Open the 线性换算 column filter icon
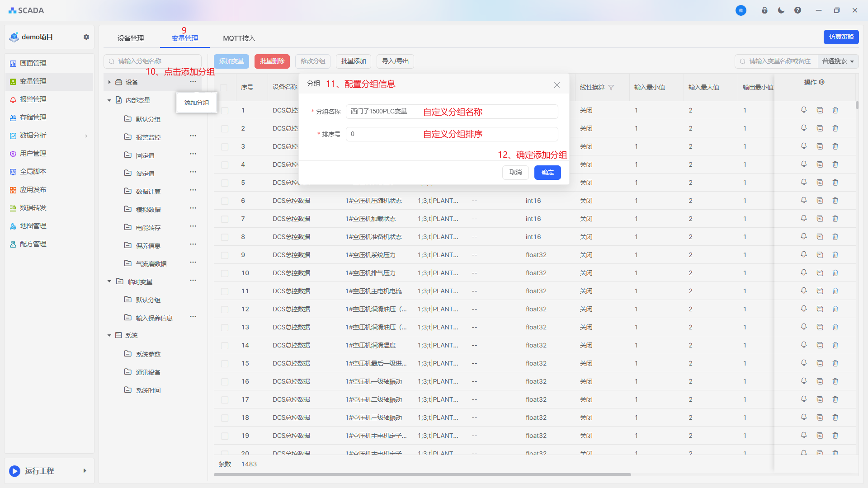Screen dimensions: 868x488 tap(611, 88)
